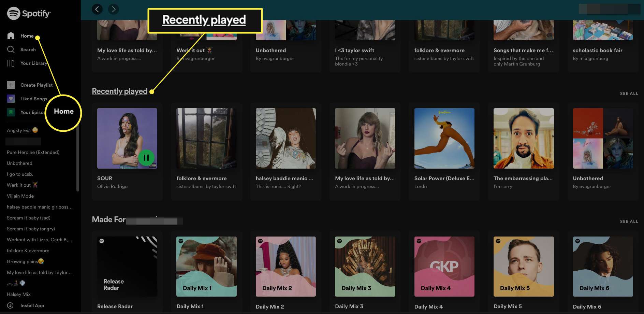Click the Spotify logo in the sidebar

click(x=29, y=14)
